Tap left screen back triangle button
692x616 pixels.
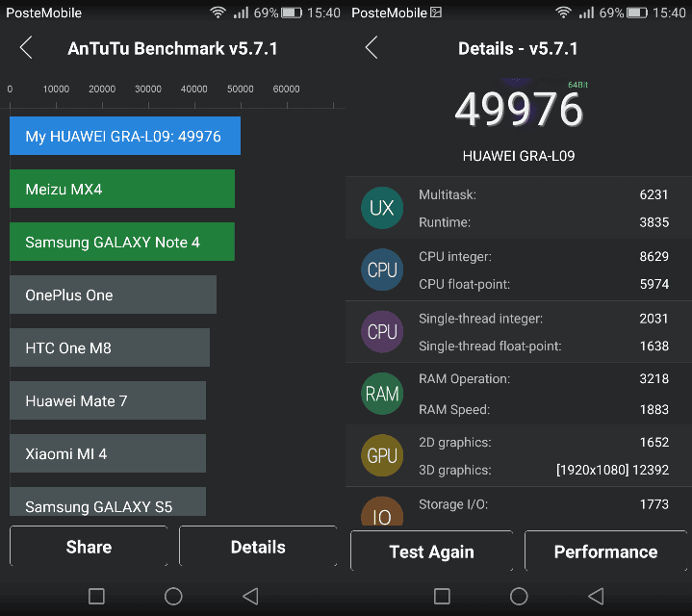250,596
